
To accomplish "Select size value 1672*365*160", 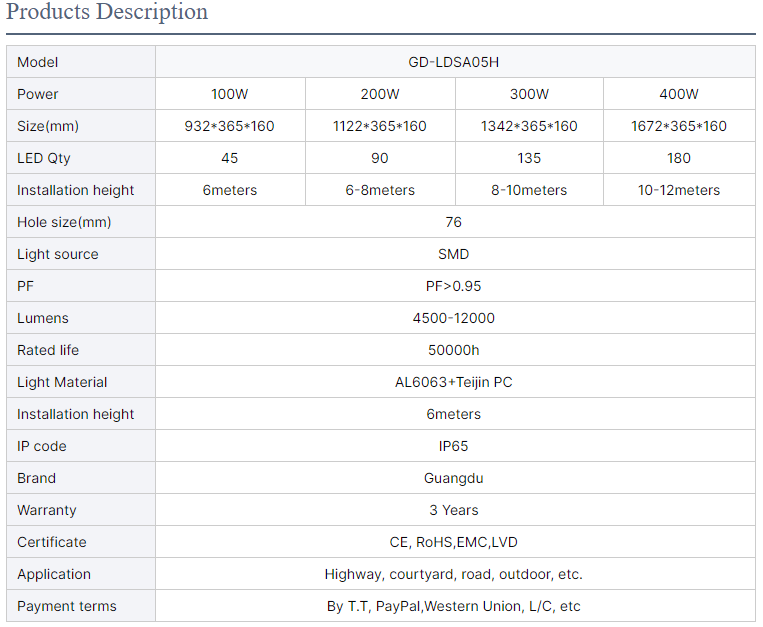I will pos(679,126).
